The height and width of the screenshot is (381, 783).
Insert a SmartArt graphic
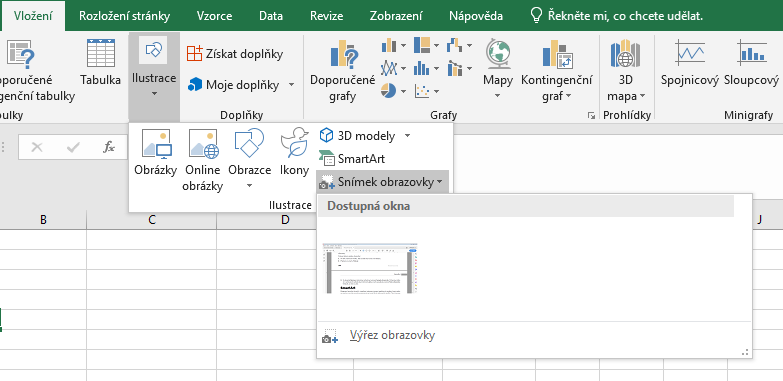click(353, 159)
